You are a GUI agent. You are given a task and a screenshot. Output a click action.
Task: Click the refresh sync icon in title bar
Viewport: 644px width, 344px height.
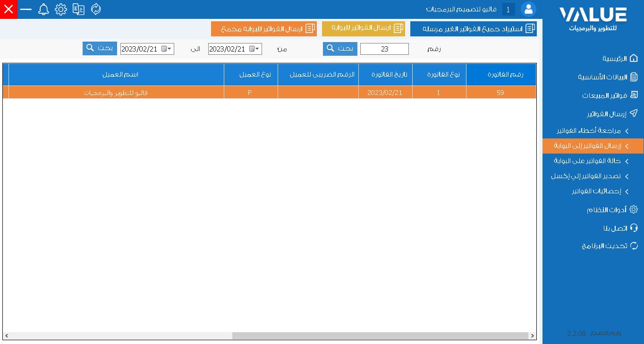96,9
